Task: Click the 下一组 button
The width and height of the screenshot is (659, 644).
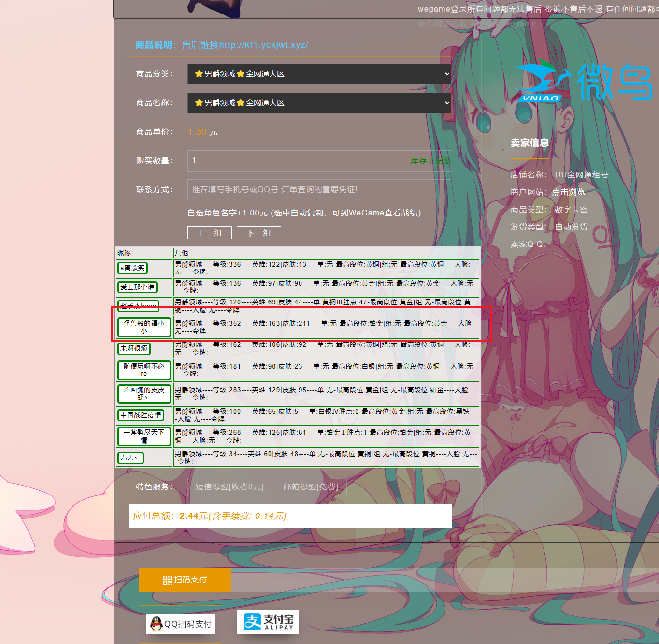Action: pyautogui.click(x=259, y=233)
